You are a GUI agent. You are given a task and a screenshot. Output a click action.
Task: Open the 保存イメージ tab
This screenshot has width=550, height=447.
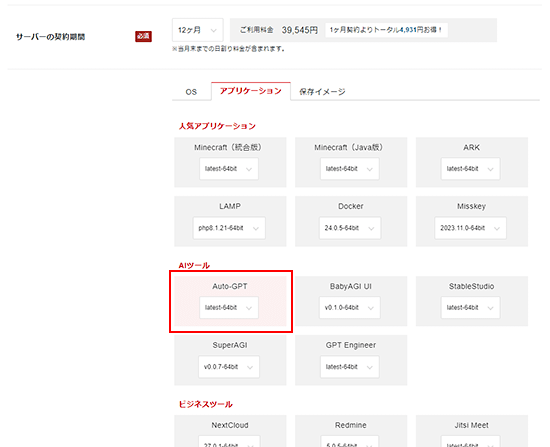coord(322,92)
